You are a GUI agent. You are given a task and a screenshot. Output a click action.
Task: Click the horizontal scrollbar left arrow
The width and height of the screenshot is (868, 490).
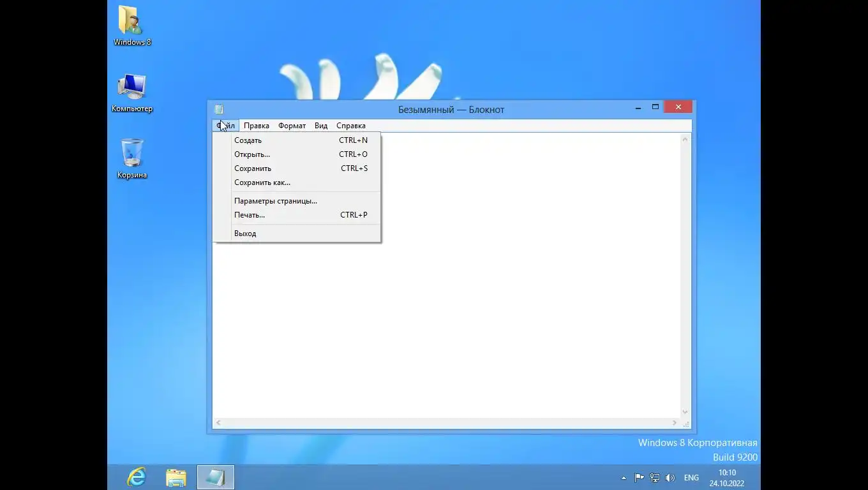218,422
